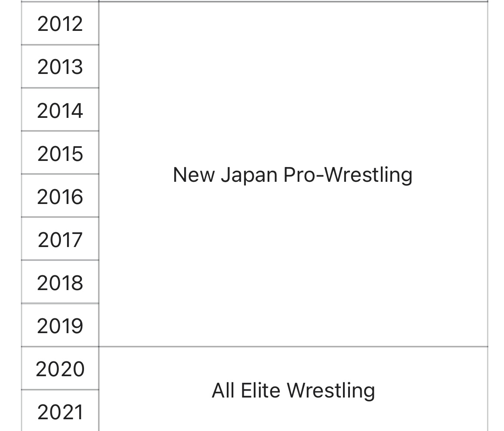The image size is (504, 431).
Task: Click the letter "J" in Japan
Action: coord(225,175)
